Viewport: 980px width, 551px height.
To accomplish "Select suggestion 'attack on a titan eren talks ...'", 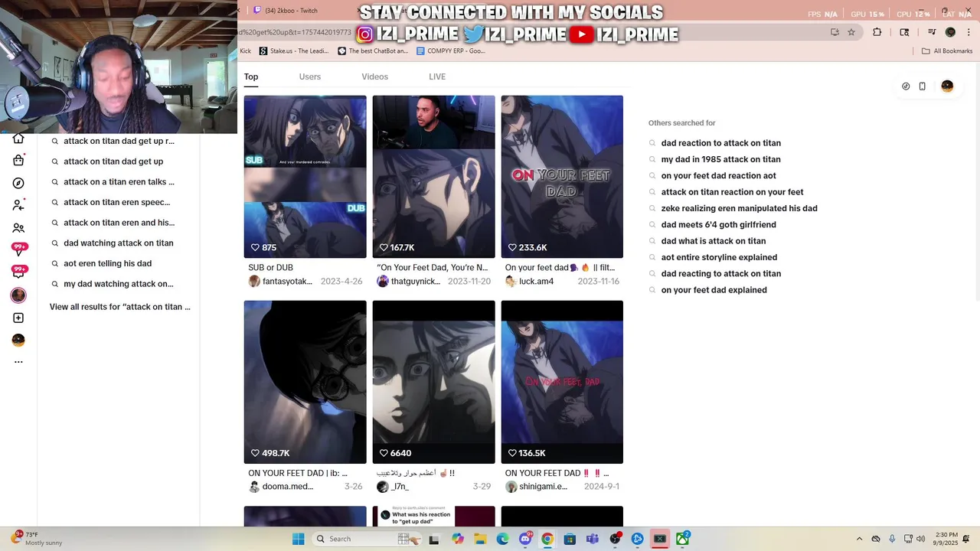I will (x=119, y=182).
